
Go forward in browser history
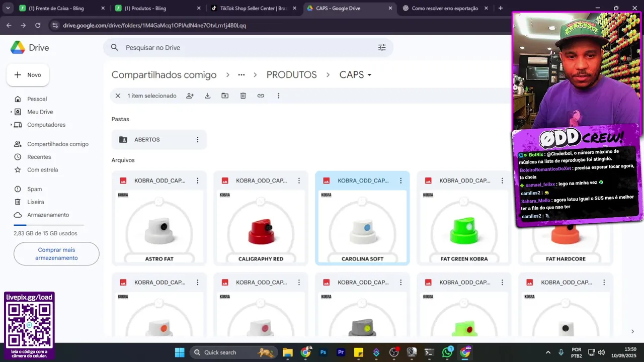[x=23, y=25]
